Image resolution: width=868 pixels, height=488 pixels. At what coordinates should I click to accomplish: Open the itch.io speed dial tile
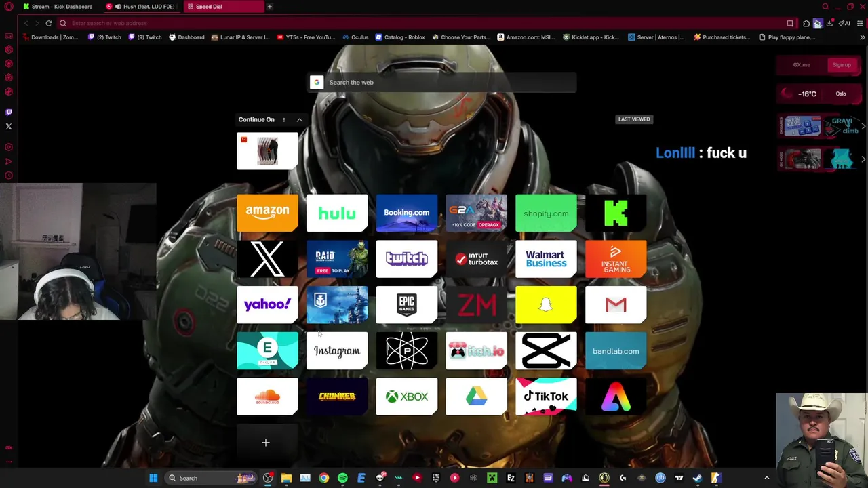click(476, 351)
